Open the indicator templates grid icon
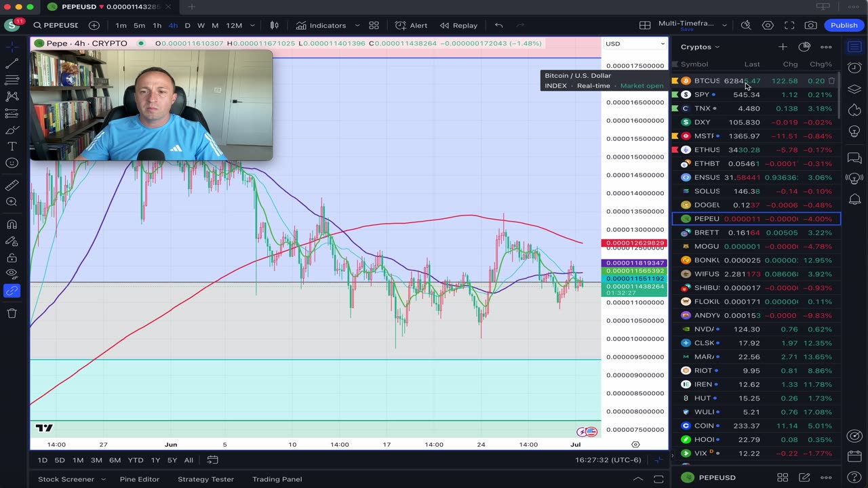The image size is (868, 488). click(374, 25)
